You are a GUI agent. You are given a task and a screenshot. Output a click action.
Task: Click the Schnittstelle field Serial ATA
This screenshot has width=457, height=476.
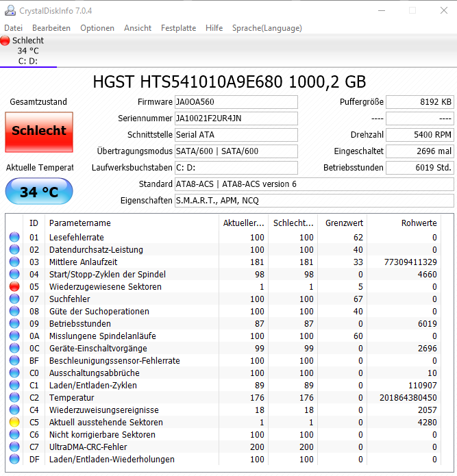point(236,135)
